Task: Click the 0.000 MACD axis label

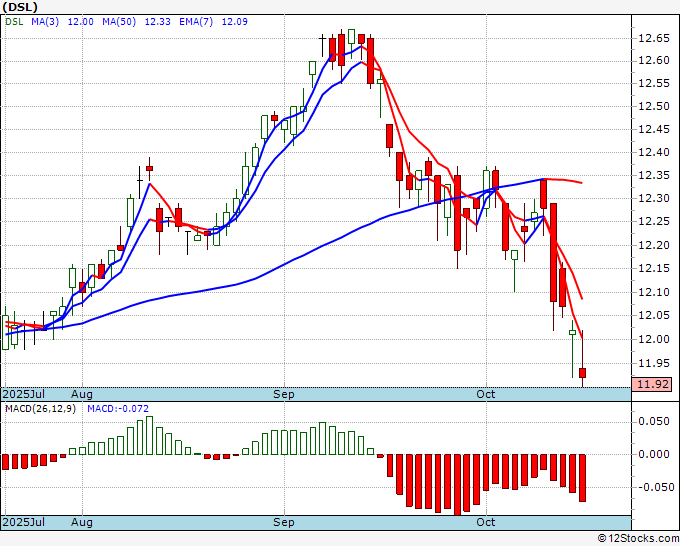Action: [x=654, y=454]
